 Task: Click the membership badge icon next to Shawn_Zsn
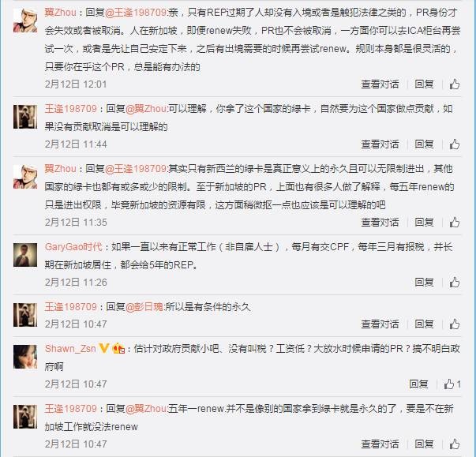[118, 348]
